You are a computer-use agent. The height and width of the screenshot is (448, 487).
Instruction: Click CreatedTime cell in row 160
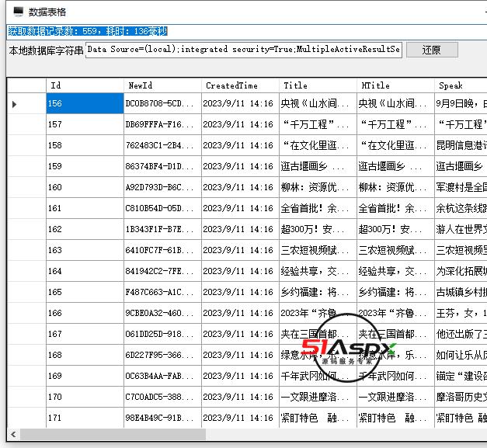point(240,187)
